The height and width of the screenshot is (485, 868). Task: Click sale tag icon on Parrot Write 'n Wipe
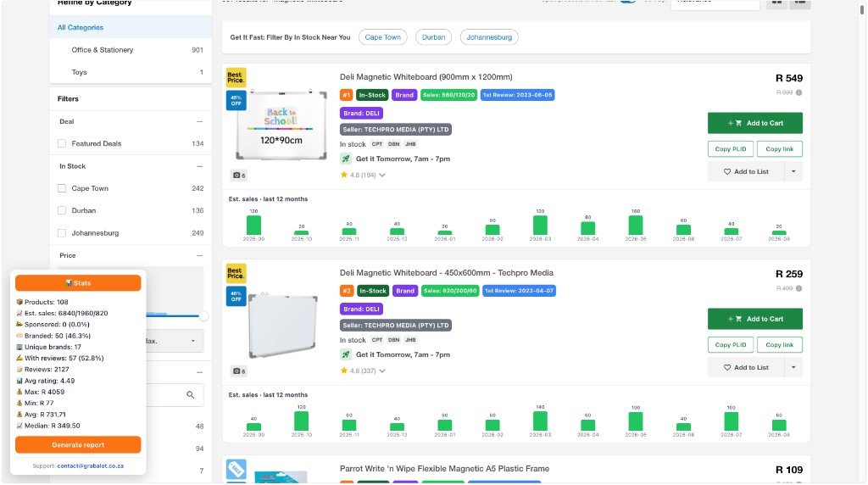click(236, 470)
